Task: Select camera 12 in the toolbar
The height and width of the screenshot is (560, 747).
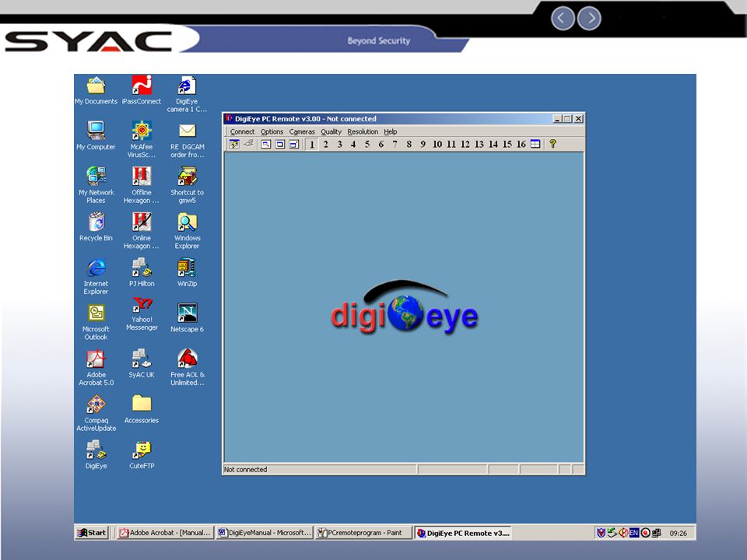Action: pyautogui.click(x=465, y=144)
